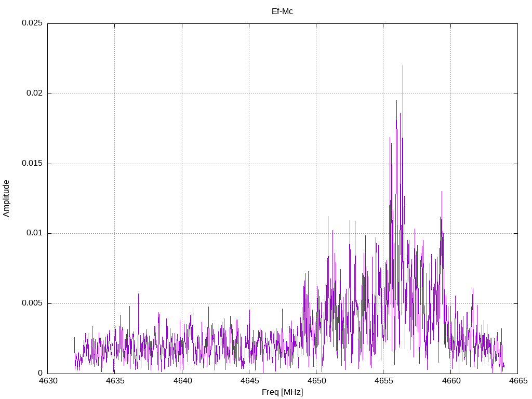Screen dimensions: 532x399
Task: Click the 0 y-axis tick label
Action: point(41,373)
